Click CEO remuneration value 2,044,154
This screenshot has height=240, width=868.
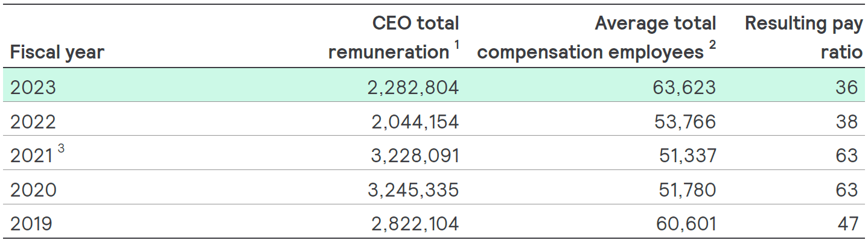tap(415, 122)
